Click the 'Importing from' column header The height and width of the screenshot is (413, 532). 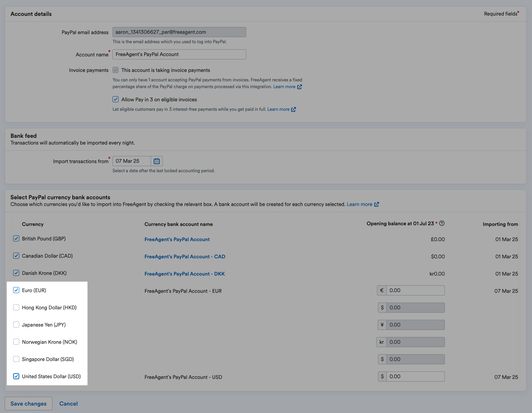click(500, 224)
